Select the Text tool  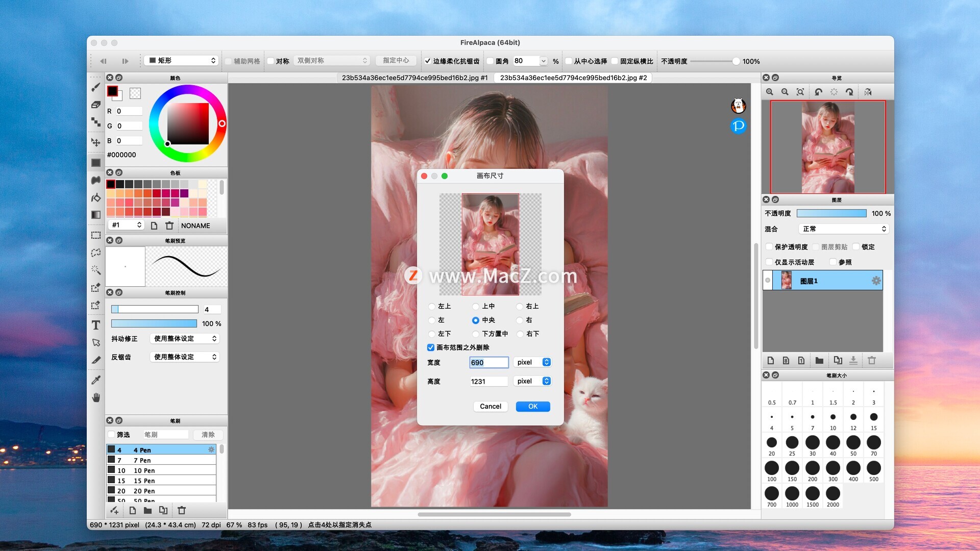pos(95,325)
